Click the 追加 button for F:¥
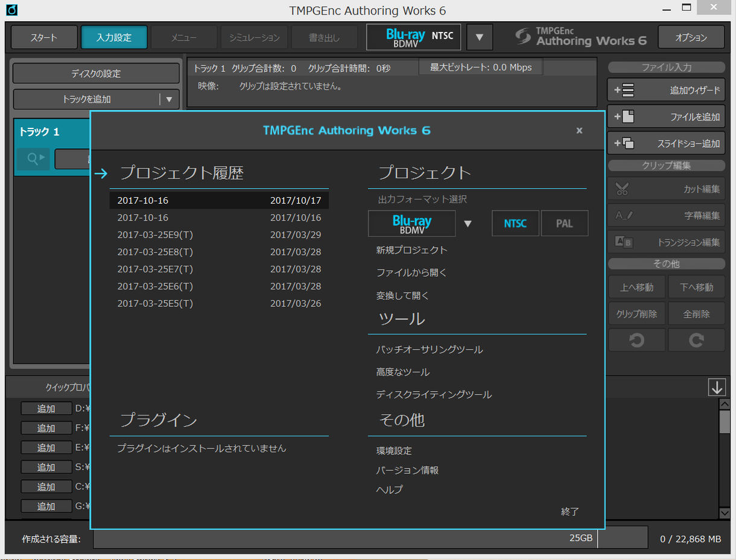Image resolution: width=736 pixels, height=560 pixels. (46, 428)
